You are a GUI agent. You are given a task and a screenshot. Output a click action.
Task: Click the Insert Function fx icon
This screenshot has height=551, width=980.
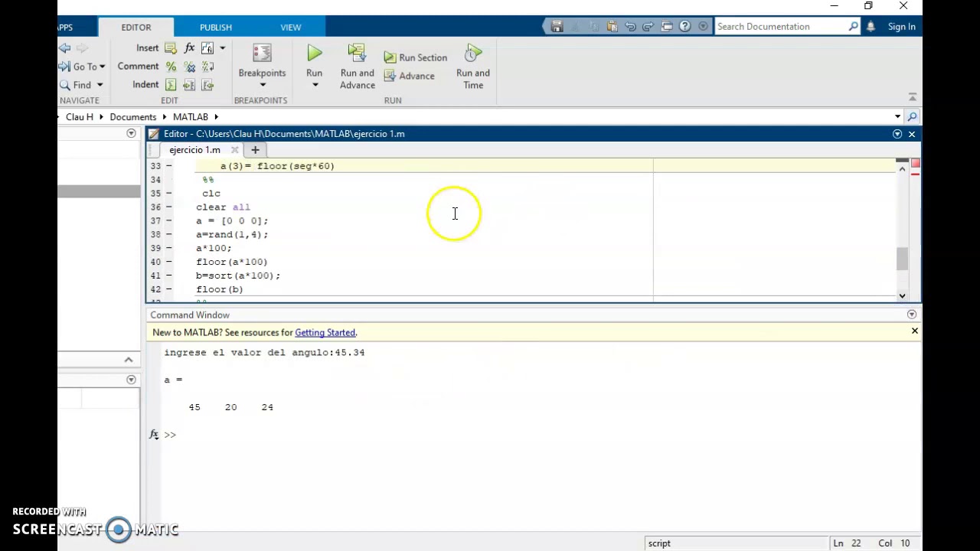point(189,48)
